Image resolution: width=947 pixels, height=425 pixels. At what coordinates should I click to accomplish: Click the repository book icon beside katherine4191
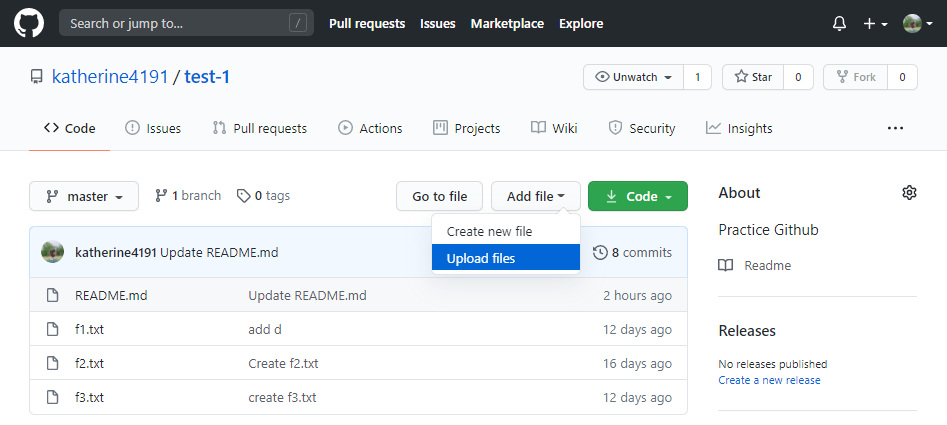(x=37, y=77)
